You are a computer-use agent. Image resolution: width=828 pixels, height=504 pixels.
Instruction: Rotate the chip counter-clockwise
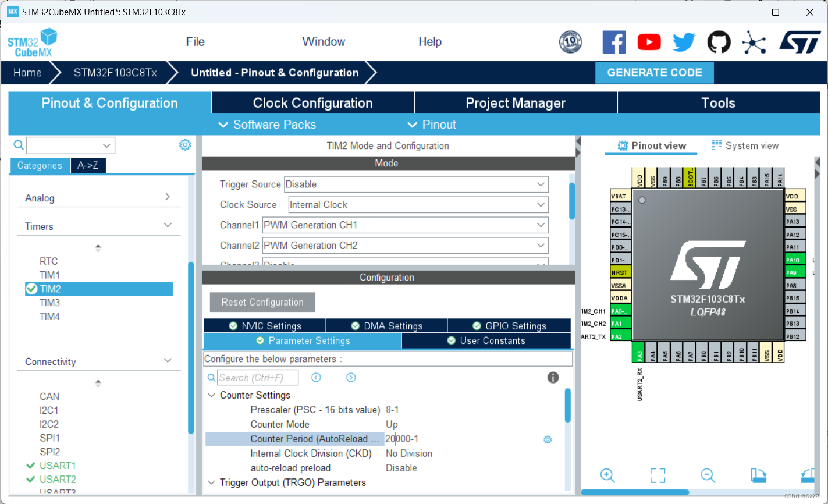(x=808, y=475)
